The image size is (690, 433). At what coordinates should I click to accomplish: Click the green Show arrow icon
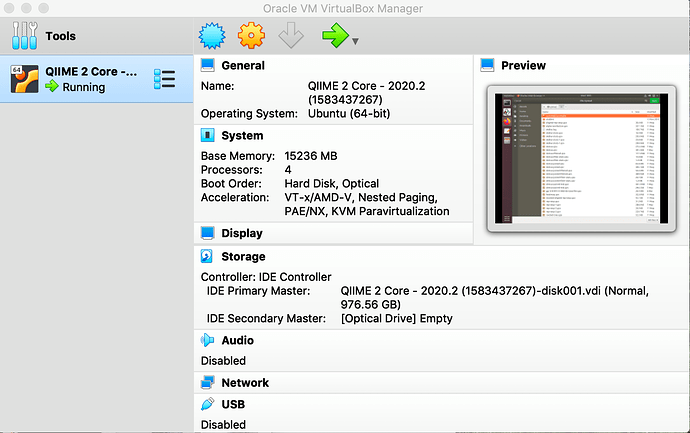coord(333,37)
